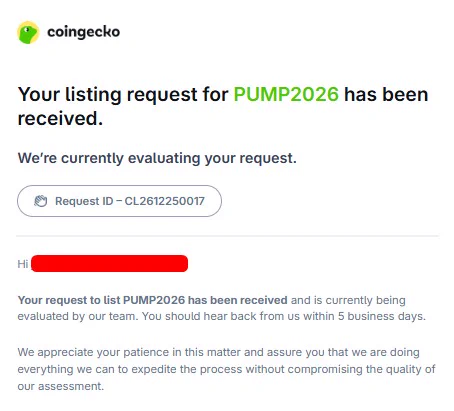Viewport: 454px width, 411px height.
Task: Click the CoinGecko gecko logo icon
Action: pos(28,32)
